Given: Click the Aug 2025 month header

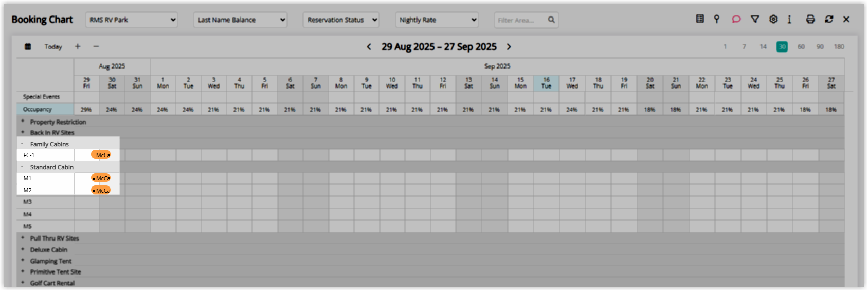Looking at the screenshot, I should [x=112, y=66].
